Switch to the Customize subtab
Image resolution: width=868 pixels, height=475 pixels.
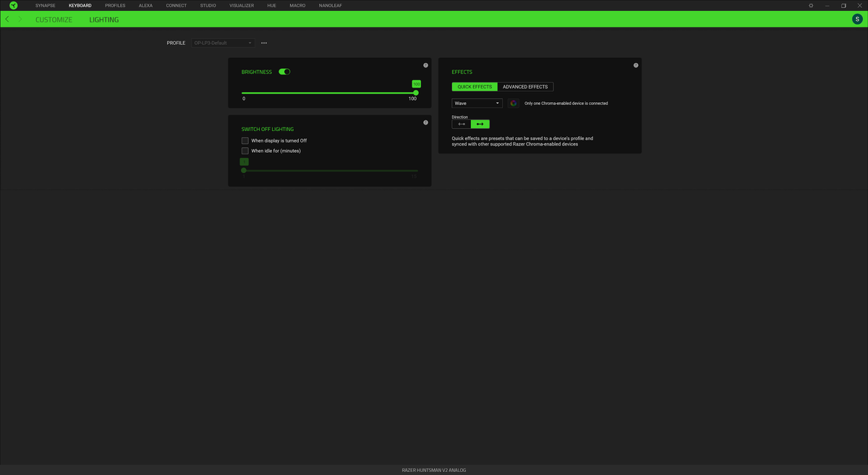[x=54, y=20]
